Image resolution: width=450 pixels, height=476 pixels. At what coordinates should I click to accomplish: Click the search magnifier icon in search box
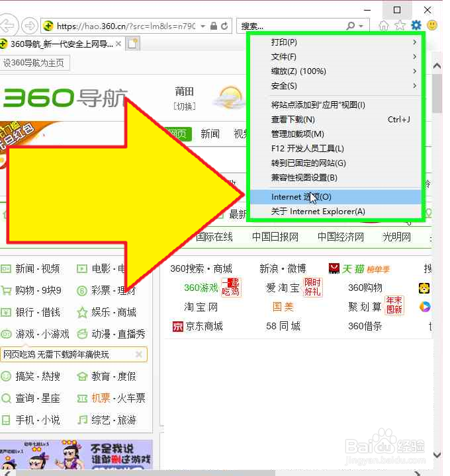tap(350, 26)
